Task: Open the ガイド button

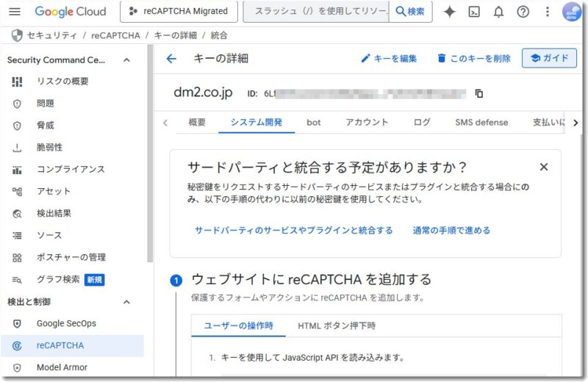Action: point(549,58)
